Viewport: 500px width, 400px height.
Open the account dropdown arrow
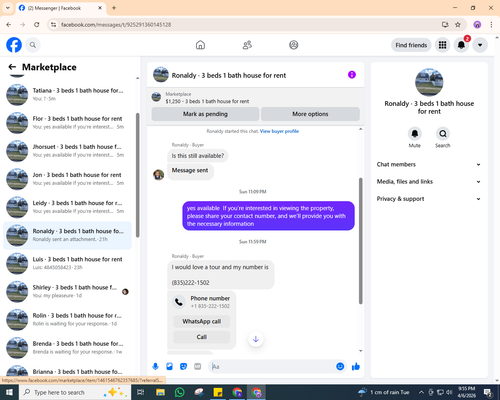click(480, 45)
